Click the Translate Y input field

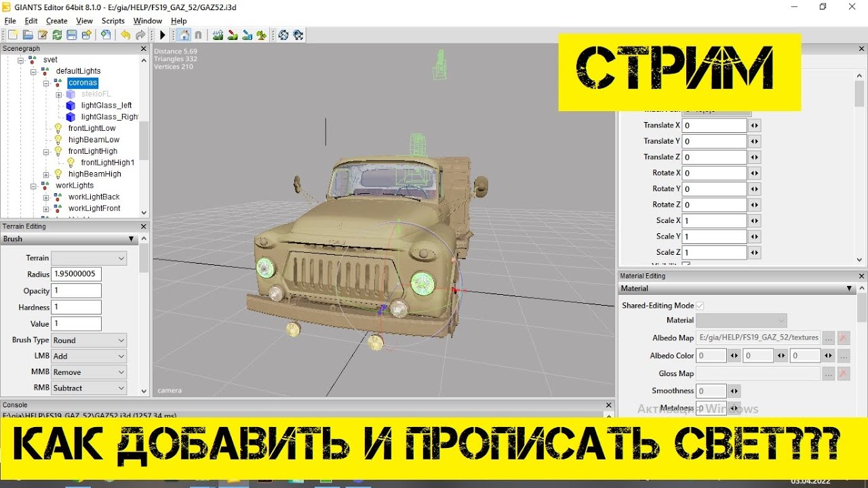714,141
